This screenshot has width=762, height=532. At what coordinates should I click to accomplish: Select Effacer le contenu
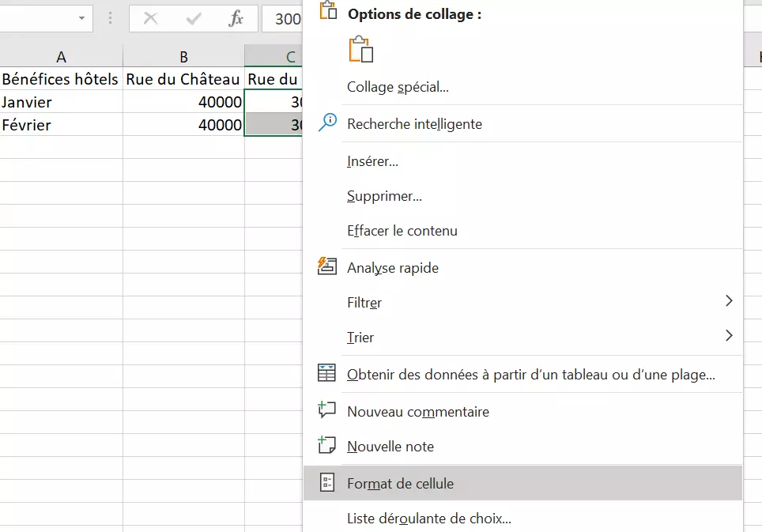coord(522,231)
